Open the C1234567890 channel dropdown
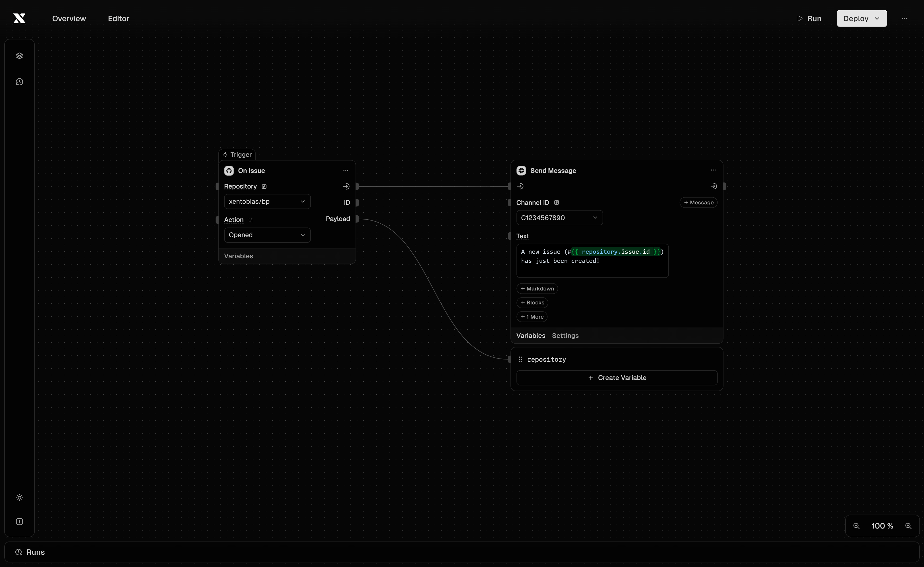 pos(559,218)
